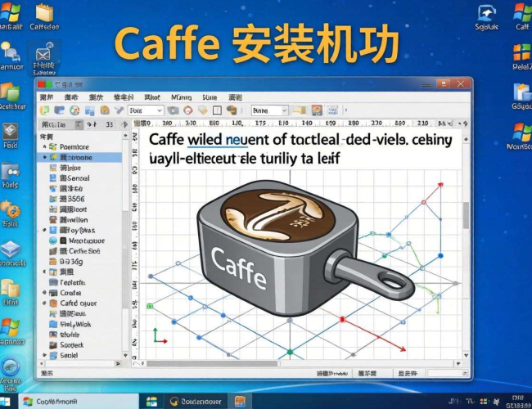Image resolution: width=532 pixels, height=409 pixels.
Task: Click the green-yellow first toolbar icon
Action: click(44, 110)
